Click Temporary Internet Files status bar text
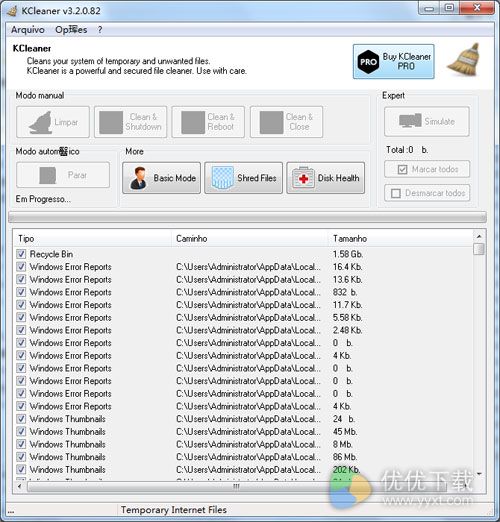The width and height of the screenshot is (500, 522). click(174, 510)
